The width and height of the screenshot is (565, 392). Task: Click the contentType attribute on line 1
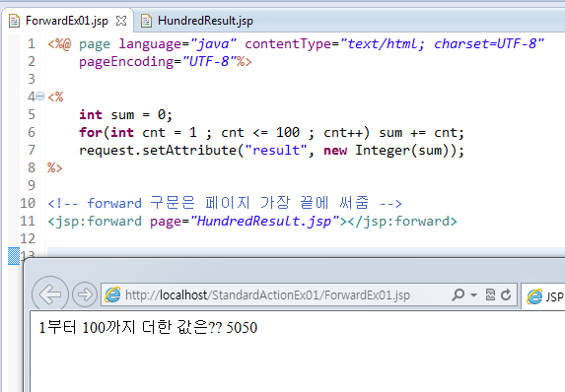[x=394, y=44]
